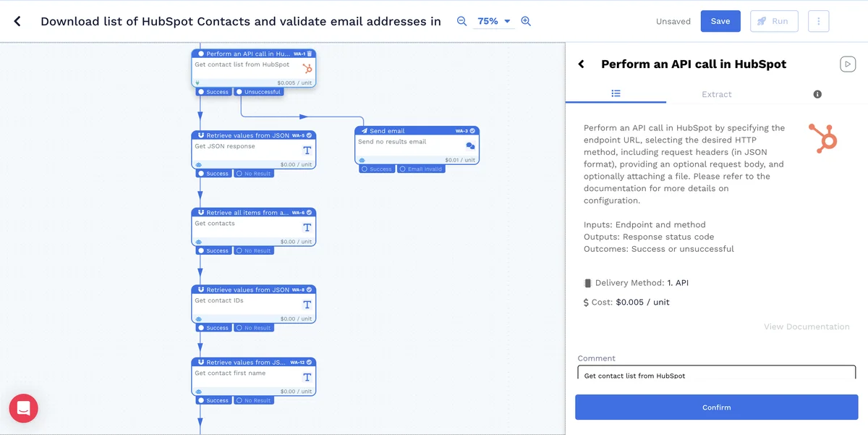
Task: Click the text T icon on WA-6 node
Action: point(307,227)
